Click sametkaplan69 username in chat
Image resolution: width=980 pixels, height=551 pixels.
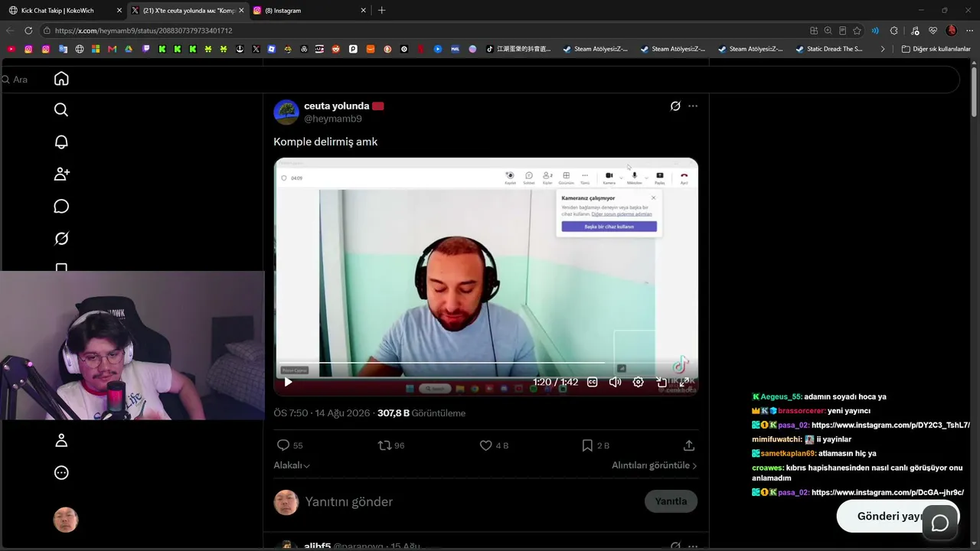coord(788,454)
